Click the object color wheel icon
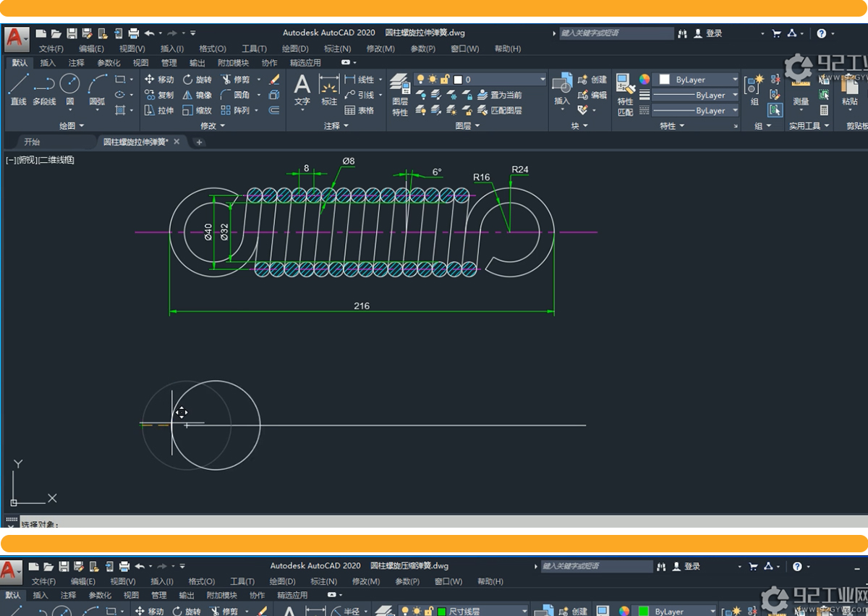 [644, 80]
